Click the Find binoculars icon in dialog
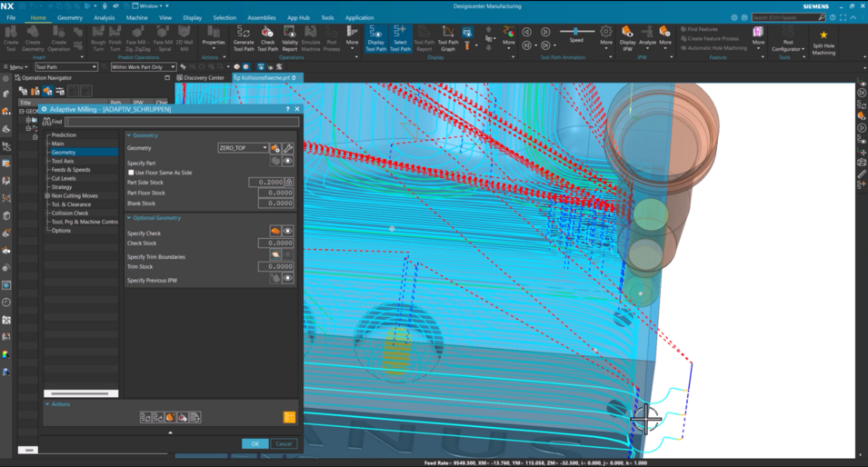868x467 pixels. (x=46, y=121)
